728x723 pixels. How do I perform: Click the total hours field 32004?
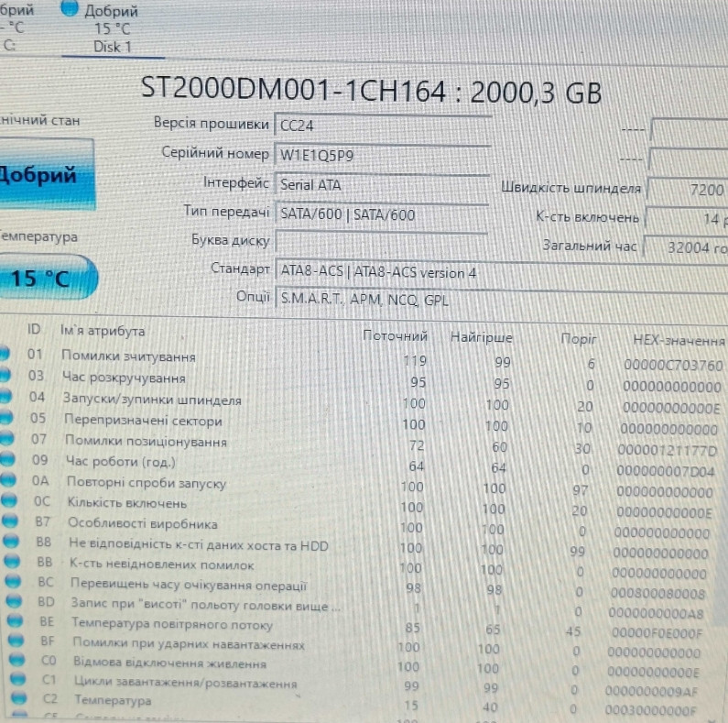tap(685, 246)
